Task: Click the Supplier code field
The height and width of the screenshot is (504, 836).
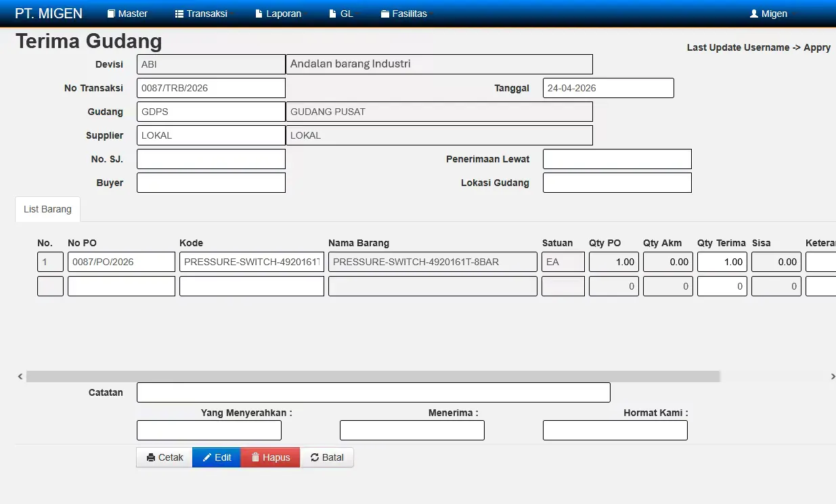Action: point(211,135)
